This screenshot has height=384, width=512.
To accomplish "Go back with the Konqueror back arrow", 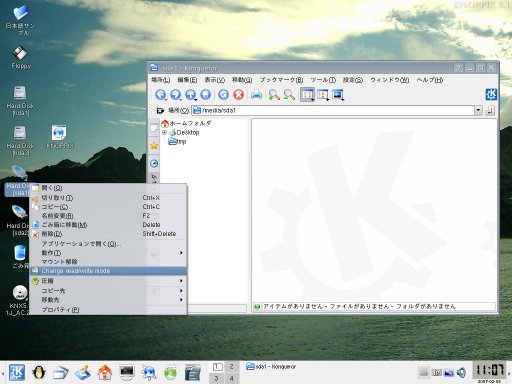I will click(161, 95).
